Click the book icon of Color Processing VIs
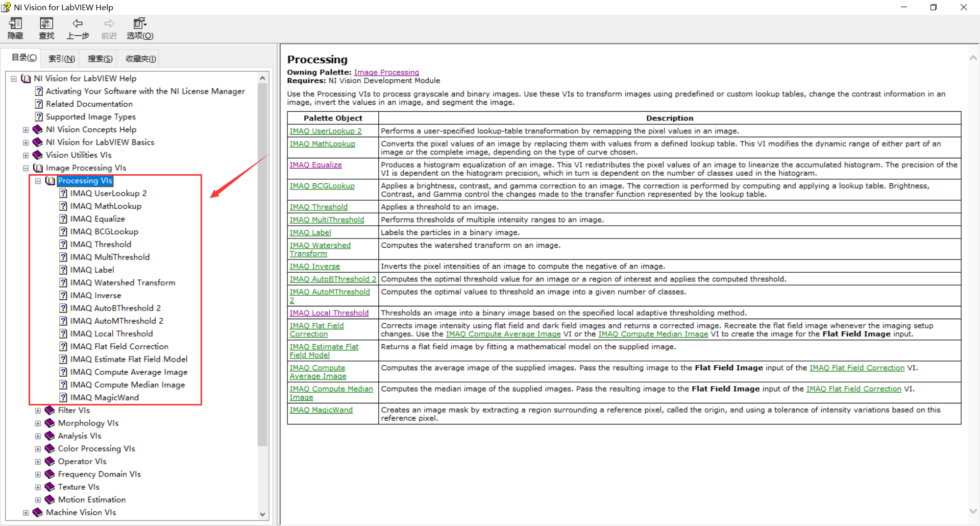980x526 pixels. click(50, 449)
